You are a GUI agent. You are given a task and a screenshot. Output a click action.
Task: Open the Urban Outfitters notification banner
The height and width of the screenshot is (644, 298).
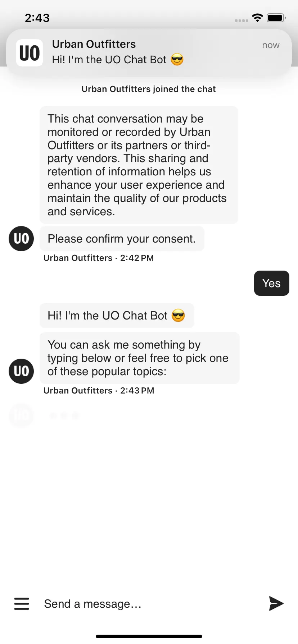tap(149, 53)
